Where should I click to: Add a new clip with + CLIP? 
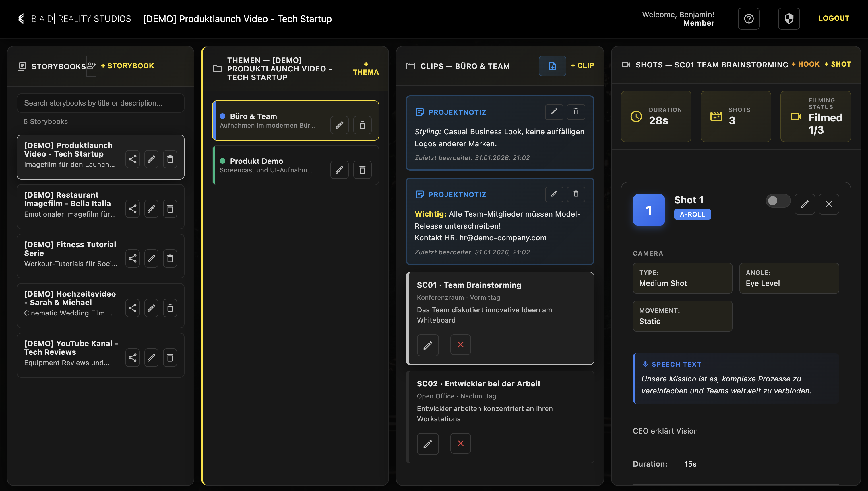click(x=582, y=65)
